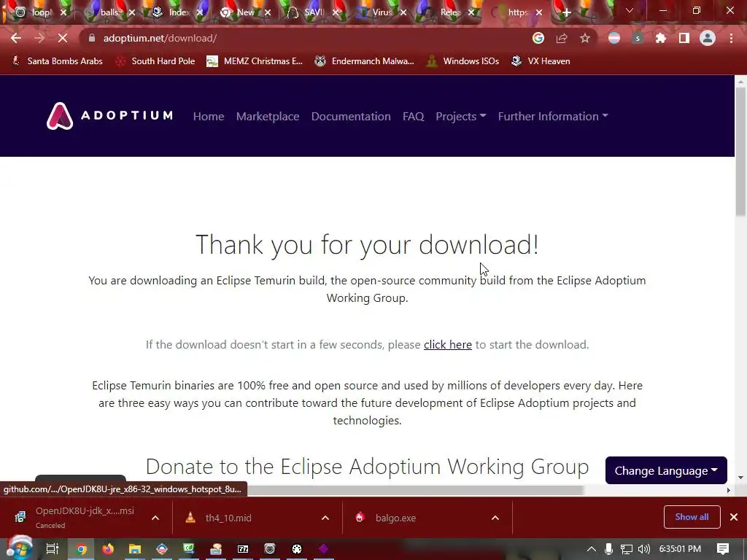Go to the Home nav link
The height and width of the screenshot is (560, 747).
coord(209,116)
